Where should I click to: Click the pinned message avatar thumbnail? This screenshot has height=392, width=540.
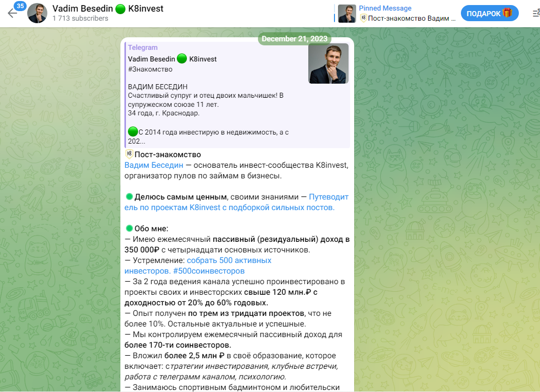[347, 14]
